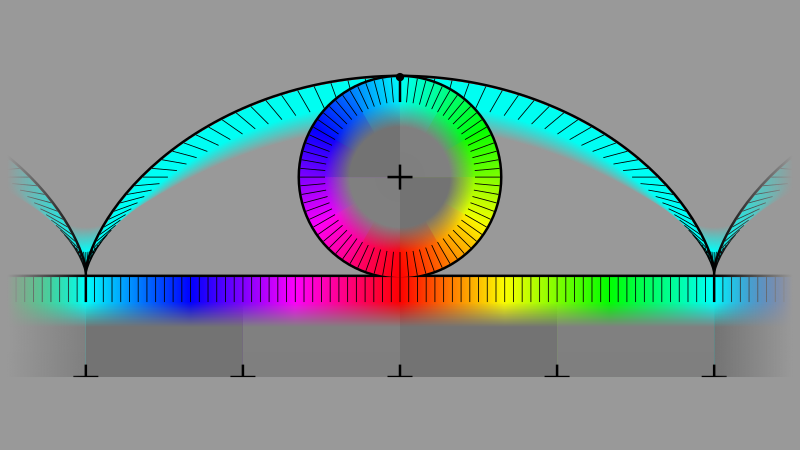Pick magenta on the horizontal color strip
800x450 pixels.
pos(295,290)
